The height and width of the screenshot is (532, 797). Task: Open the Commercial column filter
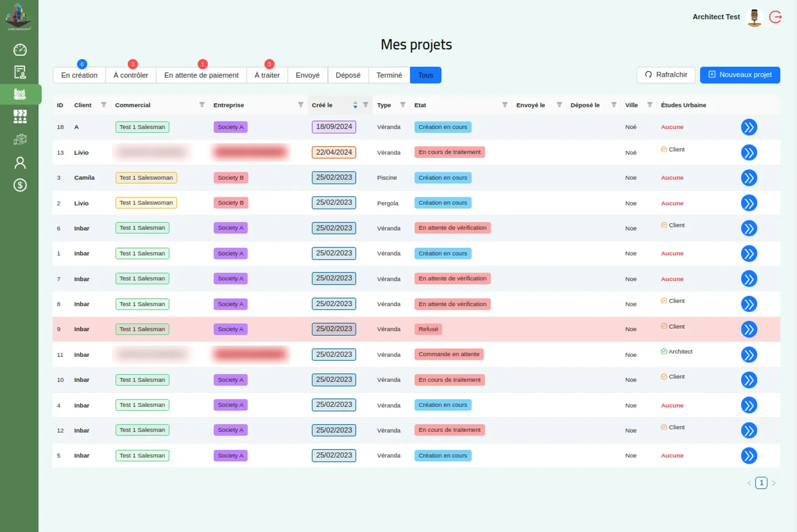pos(202,105)
